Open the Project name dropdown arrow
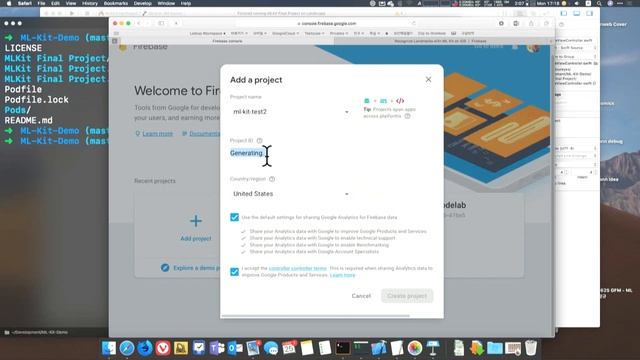This screenshot has height=360, width=640. click(347, 112)
